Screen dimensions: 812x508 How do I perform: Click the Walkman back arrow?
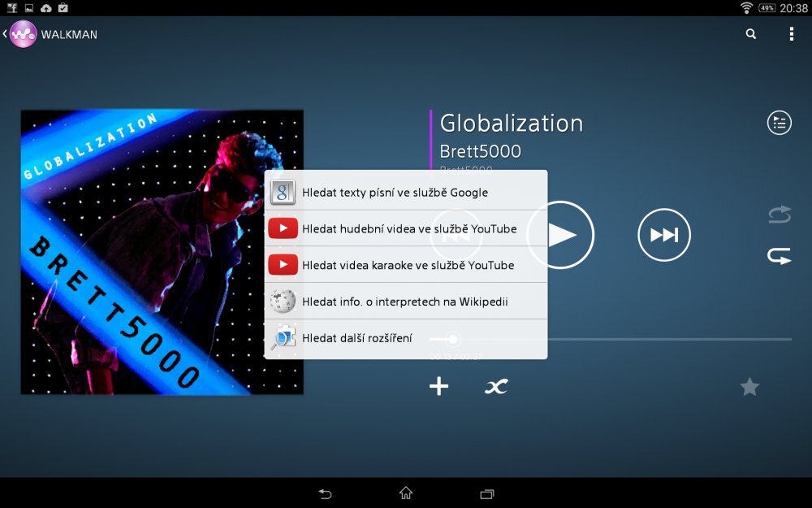click(x=6, y=33)
